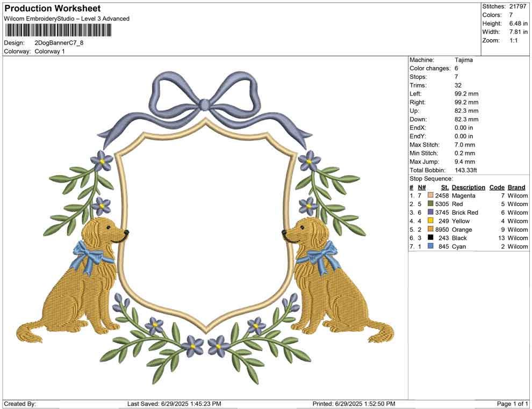Select the Red thread swatch for stop 2
The image size is (532, 409).
click(x=432, y=204)
